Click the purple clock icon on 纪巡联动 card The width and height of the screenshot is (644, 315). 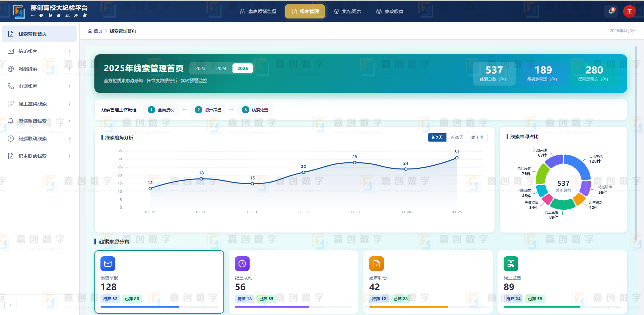(x=242, y=264)
